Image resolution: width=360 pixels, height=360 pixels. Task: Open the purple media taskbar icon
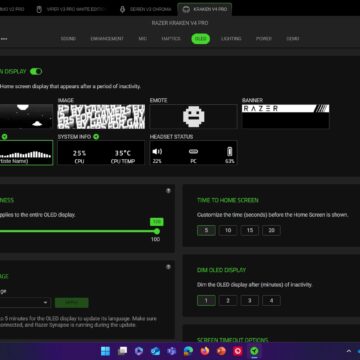(x=139, y=351)
